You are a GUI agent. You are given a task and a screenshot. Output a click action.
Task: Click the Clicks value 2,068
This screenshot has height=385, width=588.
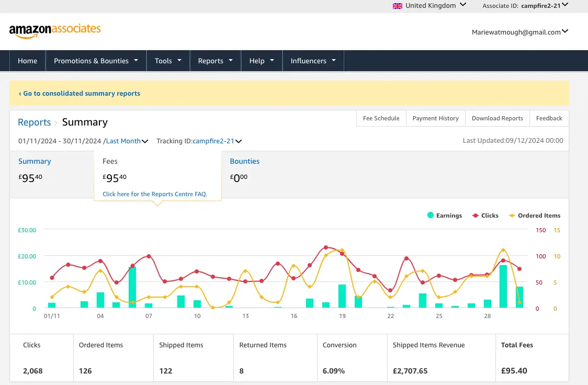32,371
